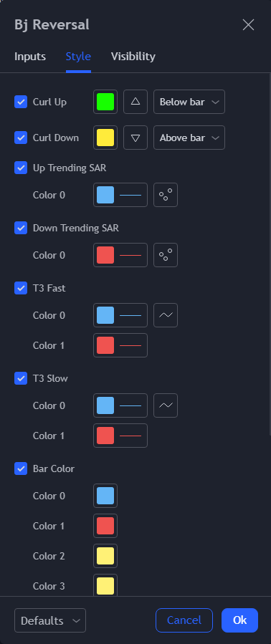Change Down Trending SAR circles plot style
Screen dimensions: 271x644
pos(166,255)
